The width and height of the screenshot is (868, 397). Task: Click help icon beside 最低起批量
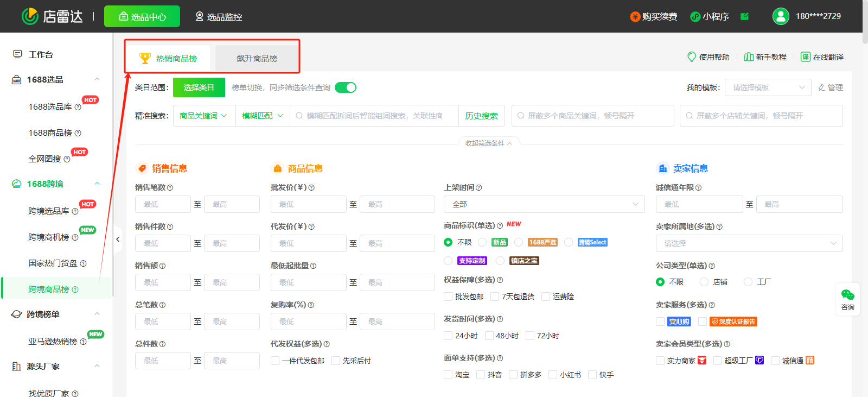313,266
